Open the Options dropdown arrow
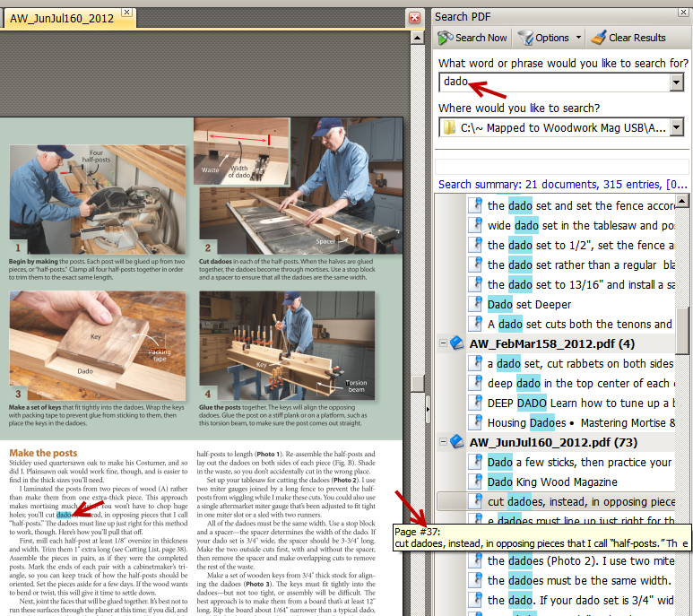This screenshot has height=616, width=693. coord(579,38)
